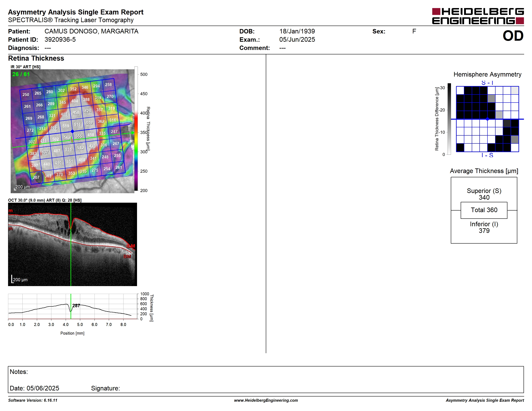Click the Software Version: 6.16.11 text
Viewport: 532px width, 411px height.
(33, 401)
